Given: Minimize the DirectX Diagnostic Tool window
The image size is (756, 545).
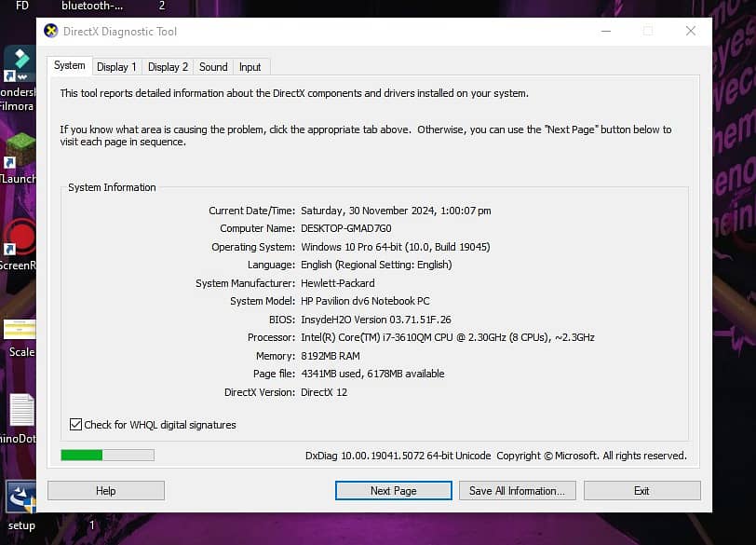Looking at the screenshot, I should 604,31.
